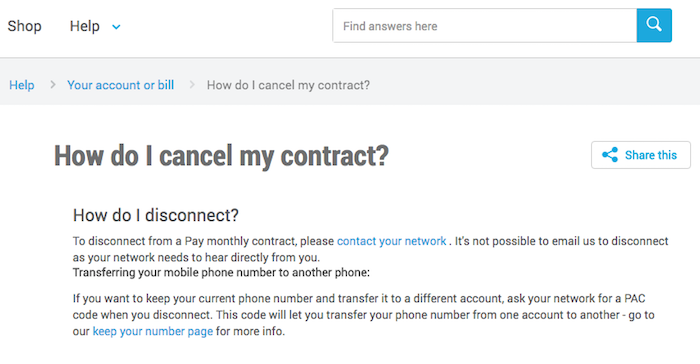The image size is (700, 364).
Task: Open the Help menu item
Action: pyautogui.click(x=84, y=26)
